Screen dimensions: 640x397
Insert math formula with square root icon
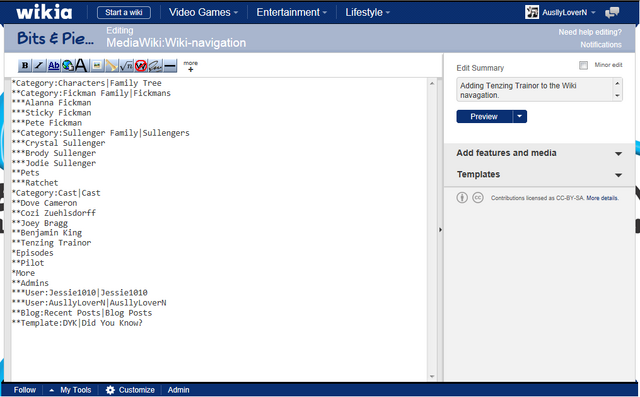coord(127,65)
